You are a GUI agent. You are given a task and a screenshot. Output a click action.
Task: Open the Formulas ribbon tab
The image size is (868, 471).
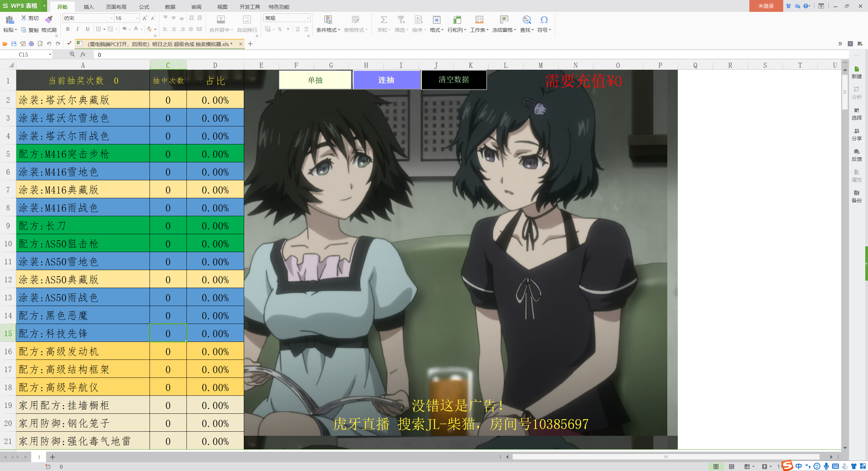click(144, 7)
